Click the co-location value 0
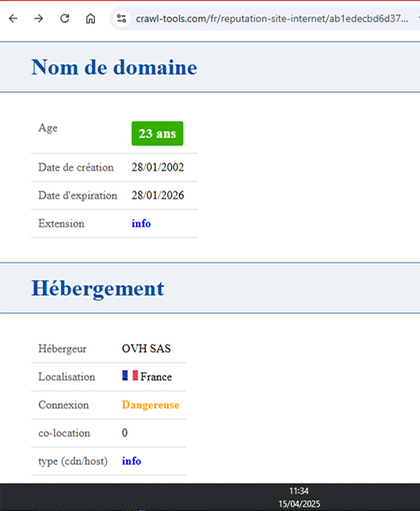Image resolution: width=420 pixels, height=511 pixels. [x=124, y=433]
